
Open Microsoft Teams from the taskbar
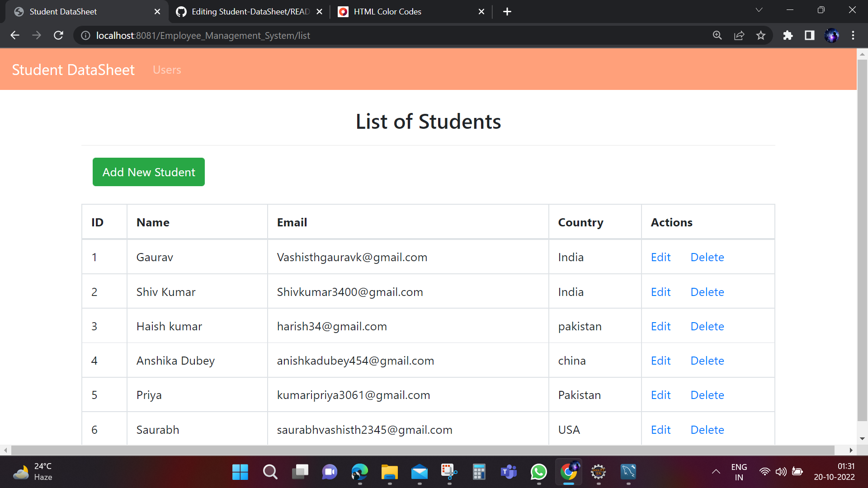tap(509, 472)
